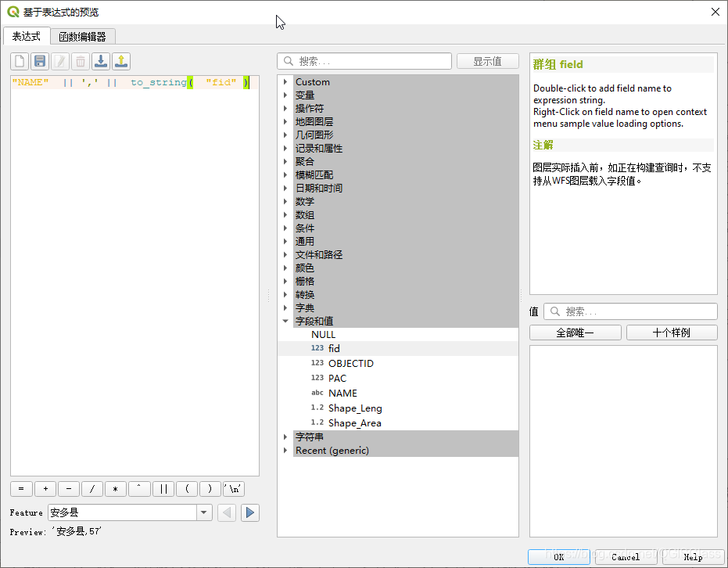This screenshot has height=568, width=728.
Task: Expand the 聚合 group
Action: (x=285, y=162)
